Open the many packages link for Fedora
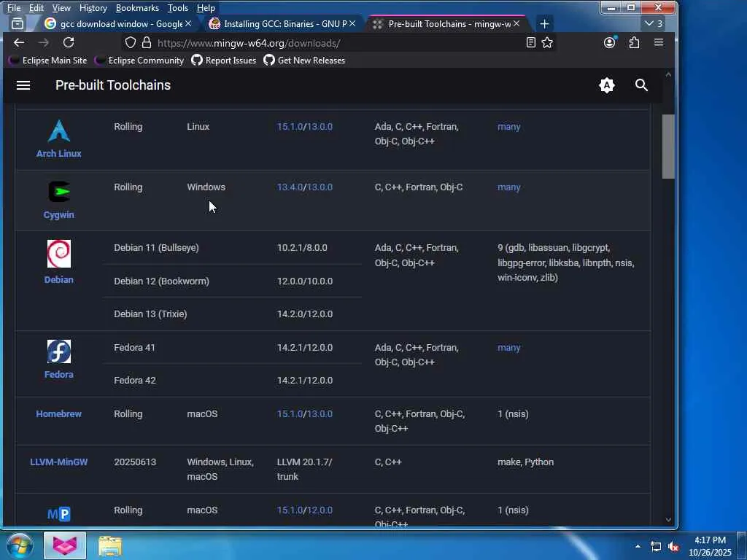The width and height of the screenshot is (747, 560). click(508, 348)
